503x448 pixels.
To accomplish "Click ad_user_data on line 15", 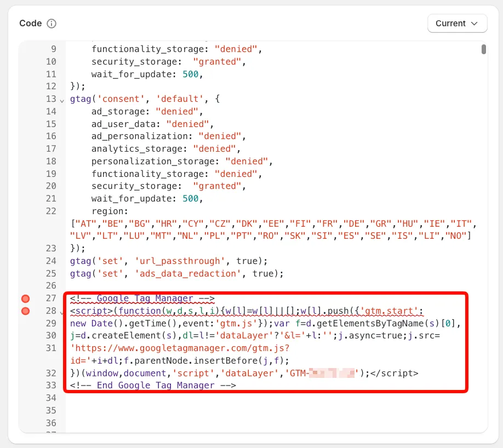I will [x=123, y=124].
